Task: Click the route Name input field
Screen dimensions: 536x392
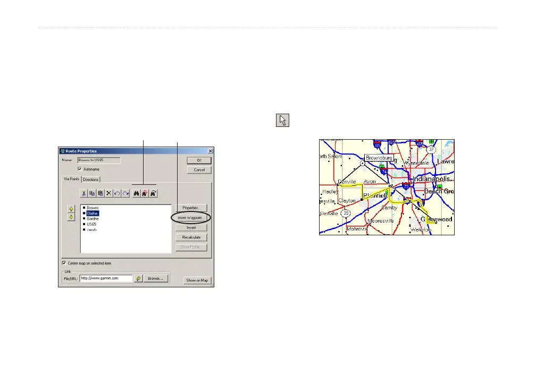Action: click(99, 160)
